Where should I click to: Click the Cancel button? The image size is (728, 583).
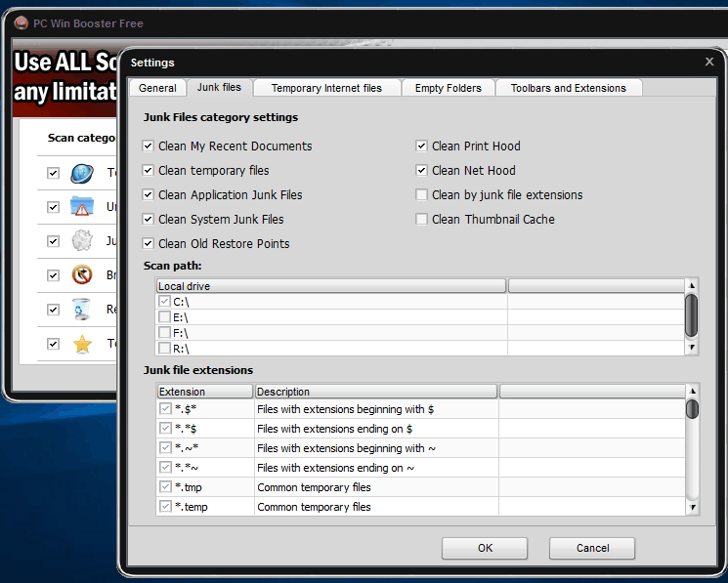(592, 548)
